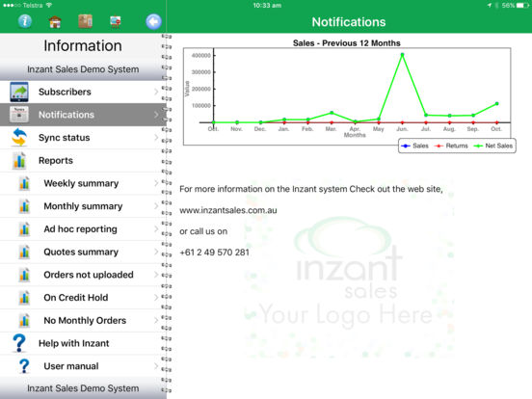Screen dimensions: 532x399
Task: Tap the chevron on Notifications row
Action: point(156,115)
